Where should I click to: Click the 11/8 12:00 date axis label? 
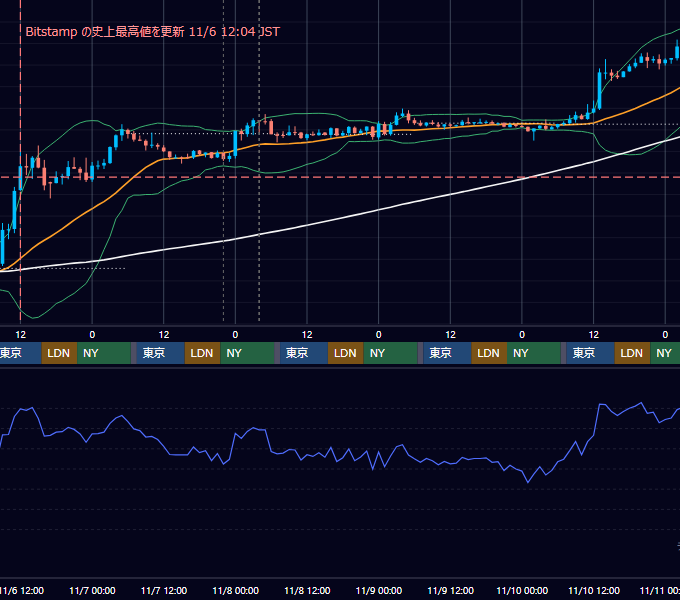point(307,590)
